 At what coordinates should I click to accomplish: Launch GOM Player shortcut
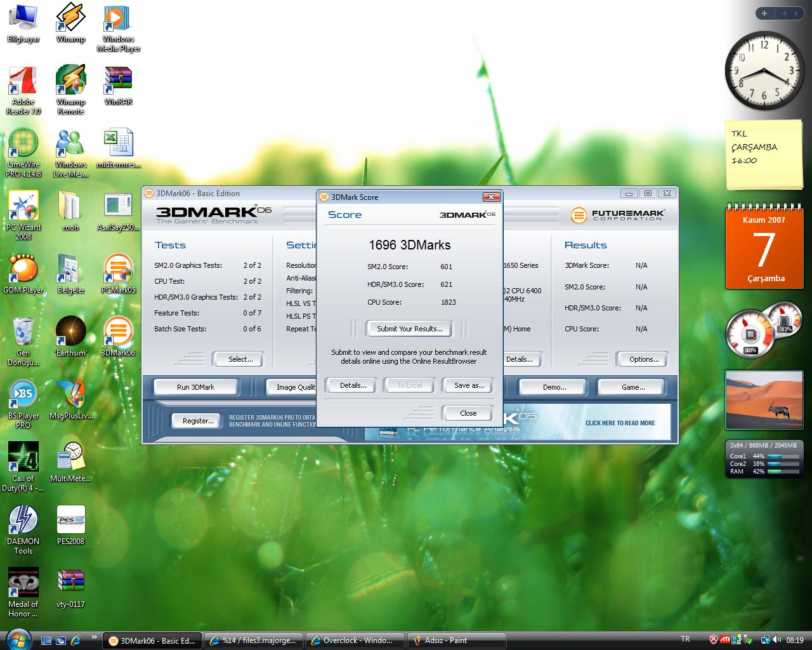pos(23,274)
